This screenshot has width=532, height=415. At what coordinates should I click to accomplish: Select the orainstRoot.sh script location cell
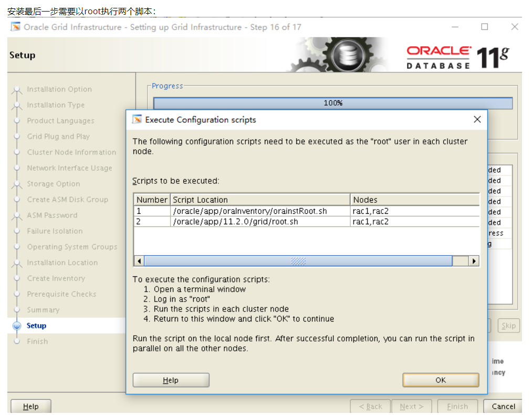point(260,211)
